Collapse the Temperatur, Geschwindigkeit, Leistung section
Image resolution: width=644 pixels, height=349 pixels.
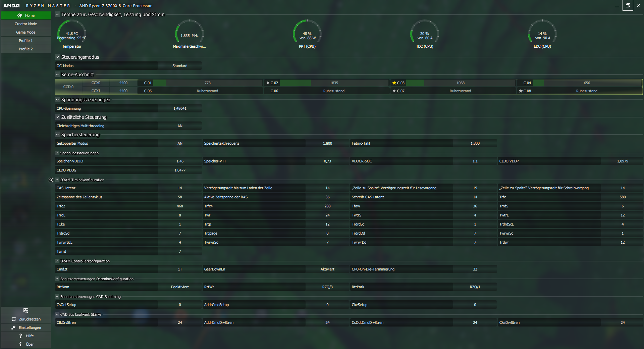57,14
